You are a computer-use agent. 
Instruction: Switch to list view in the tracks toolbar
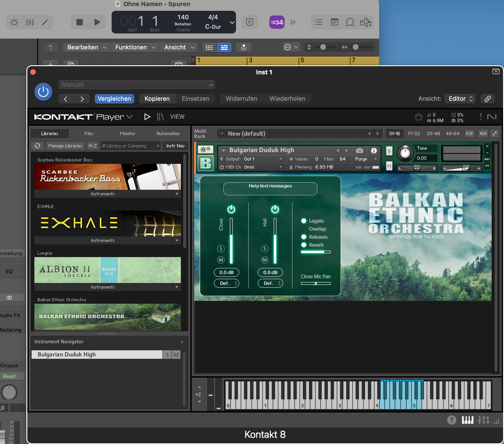[x=224, y=48]
